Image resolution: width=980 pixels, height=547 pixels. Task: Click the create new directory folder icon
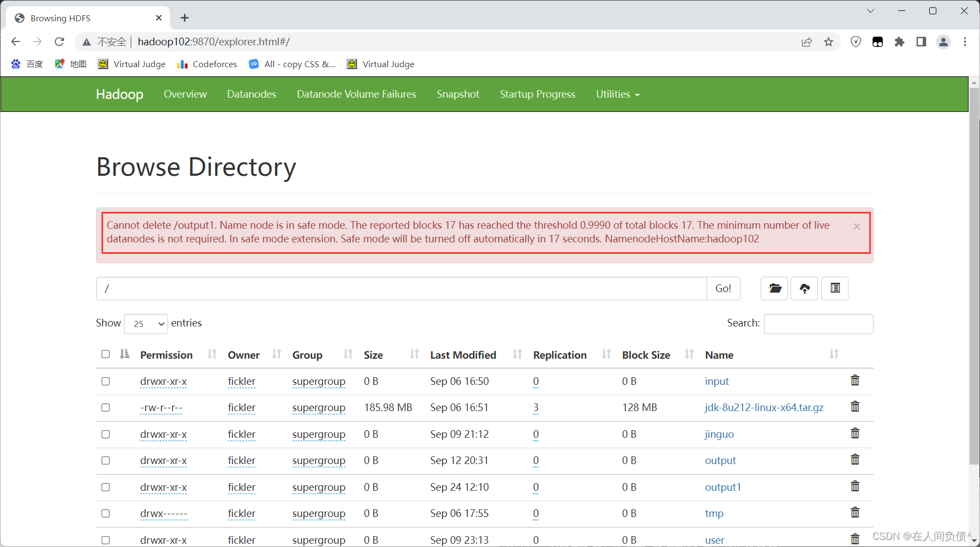point(774,288)
